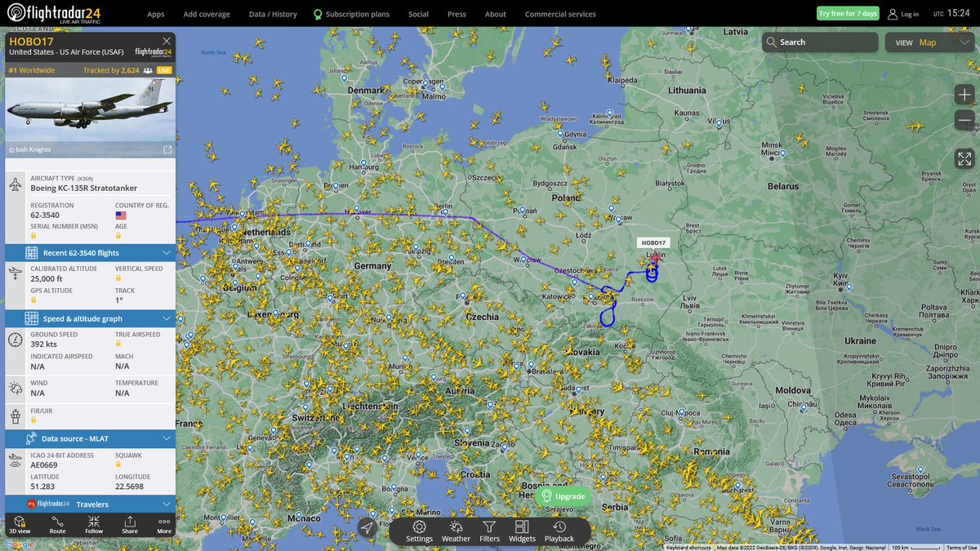Click Try free for 7 days
980x551 pixels.
pos(848,13)
